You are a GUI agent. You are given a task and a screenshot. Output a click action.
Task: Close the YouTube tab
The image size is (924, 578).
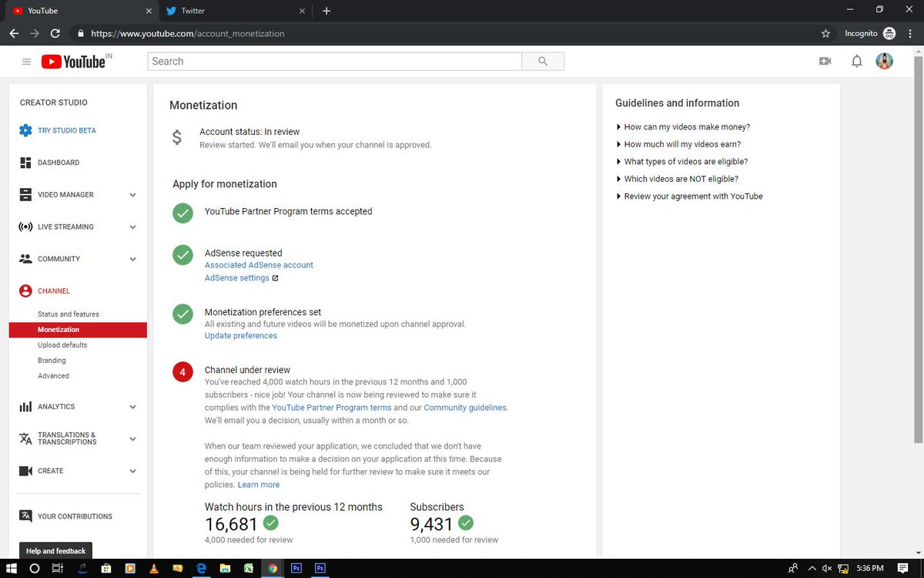pyautogui.click(x=149, y=11)
